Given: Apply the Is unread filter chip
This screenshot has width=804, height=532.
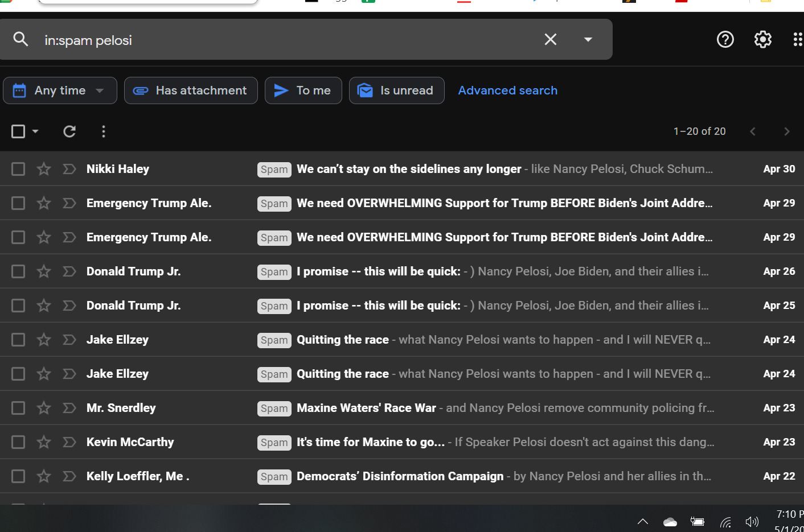Looking at the screenshot, I should pyautogui.click(x=397, y=90).
